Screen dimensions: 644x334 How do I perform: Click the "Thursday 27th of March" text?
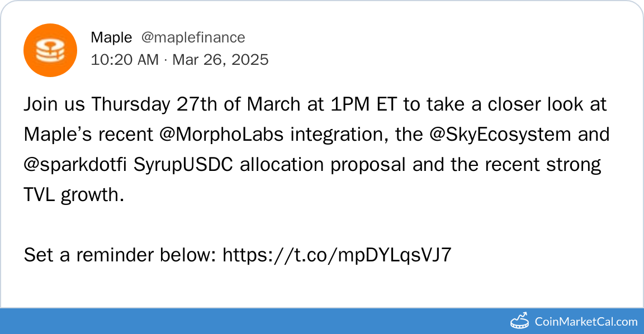tap(186, 104)
